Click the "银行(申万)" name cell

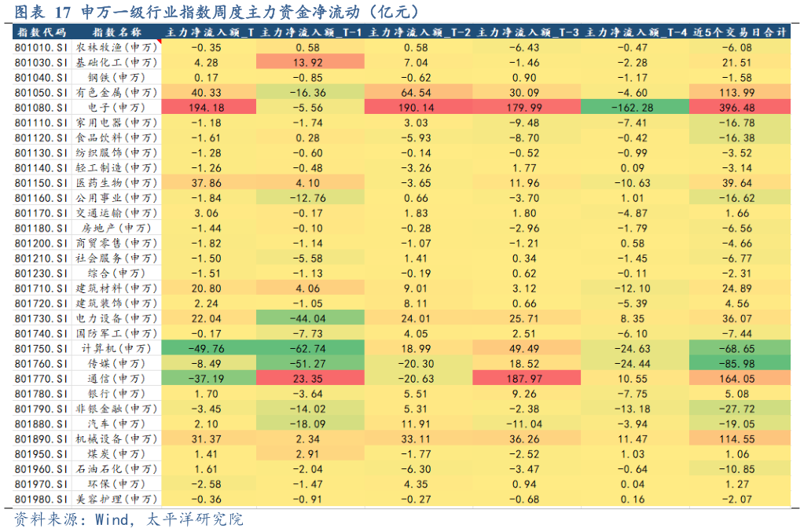click(x=116, y=394)
